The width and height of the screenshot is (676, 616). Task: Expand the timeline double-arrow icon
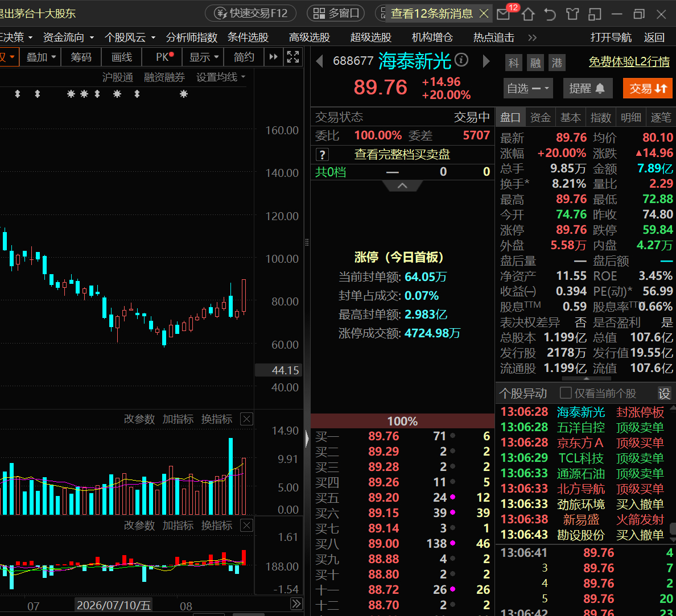coord(296,604)
